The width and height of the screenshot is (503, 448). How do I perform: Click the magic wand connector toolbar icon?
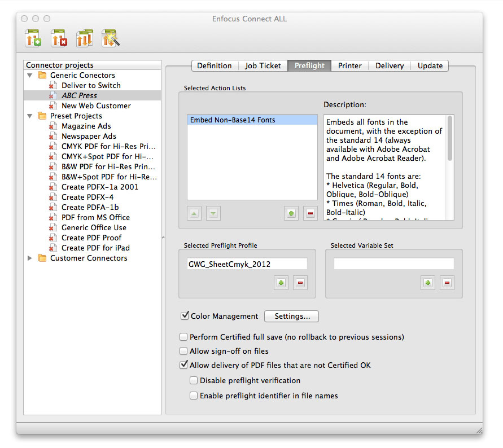coord(110,38)
